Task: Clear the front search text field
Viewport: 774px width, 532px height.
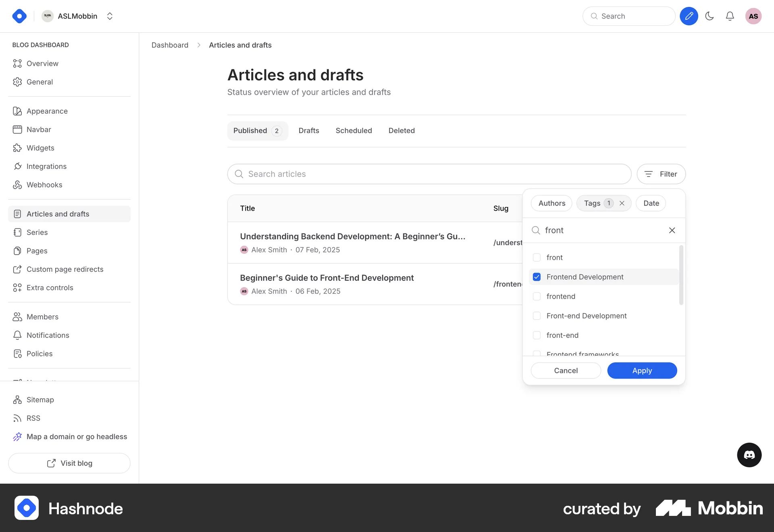Action: 672,230
